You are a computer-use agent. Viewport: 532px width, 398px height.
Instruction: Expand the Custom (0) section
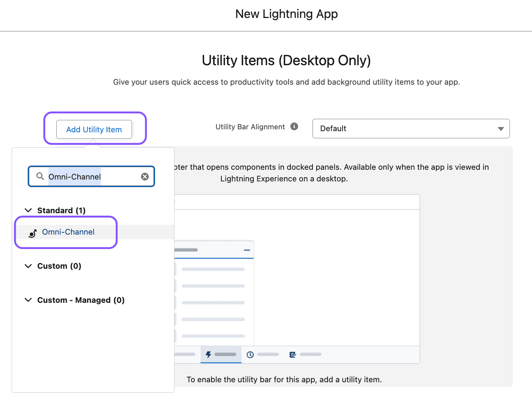pos(28,266)
